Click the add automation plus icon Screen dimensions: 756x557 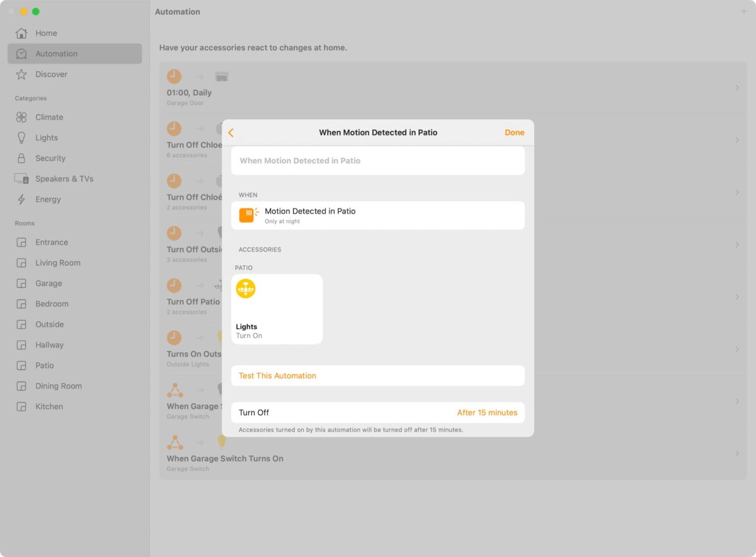point(744,12)
